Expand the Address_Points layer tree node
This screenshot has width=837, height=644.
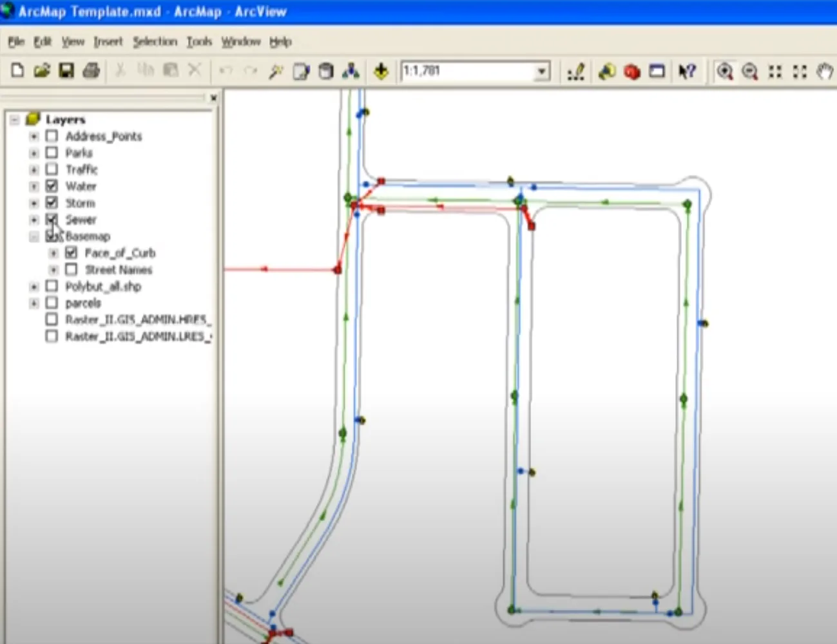[34, 137]
